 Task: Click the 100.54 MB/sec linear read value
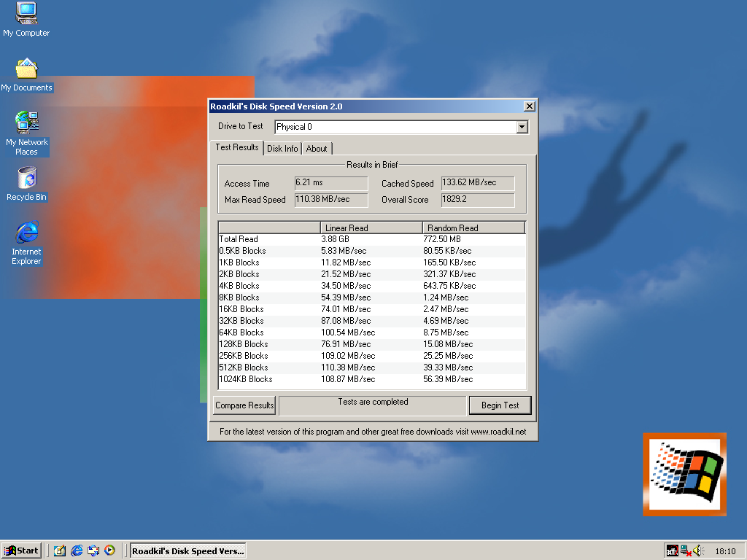(348, 332)
